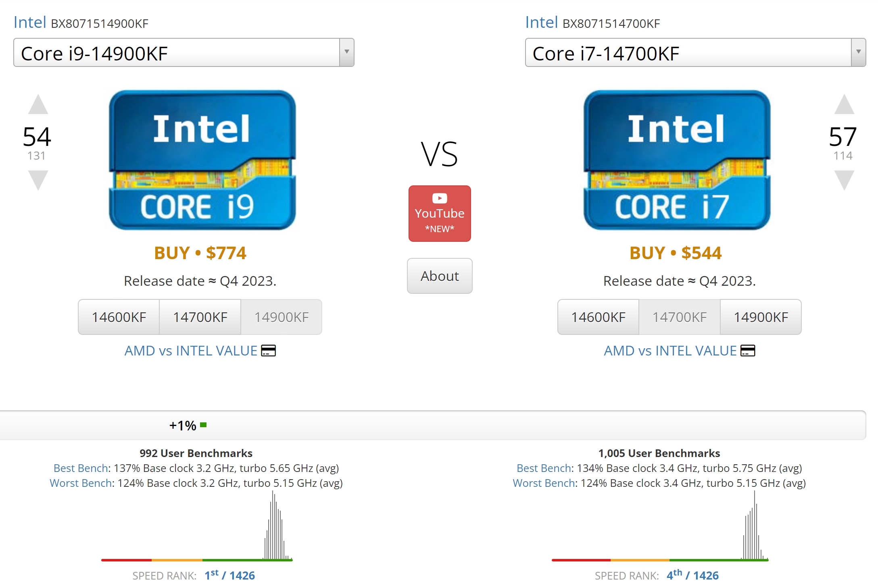
Task: Upvote the Core i7-14700KF
Action: pos(844,104)
